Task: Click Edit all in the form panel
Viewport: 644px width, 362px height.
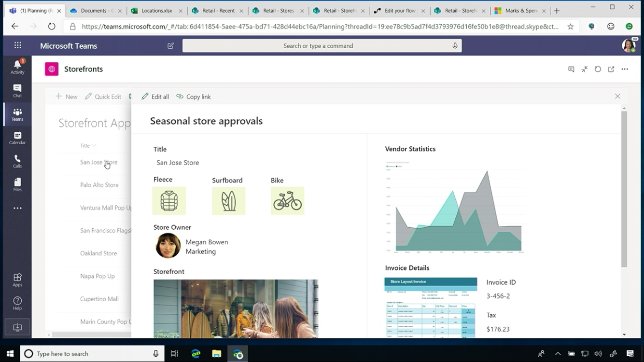Action: [x=155, y=97]
